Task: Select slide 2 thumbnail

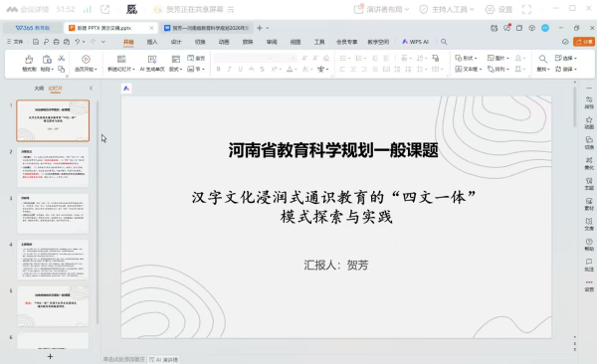Action: click(x=53, y=167)
